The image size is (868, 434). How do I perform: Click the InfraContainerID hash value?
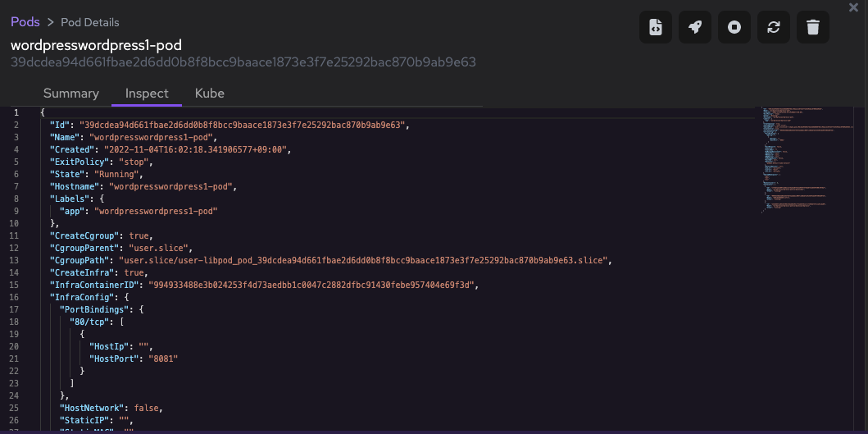311,285
